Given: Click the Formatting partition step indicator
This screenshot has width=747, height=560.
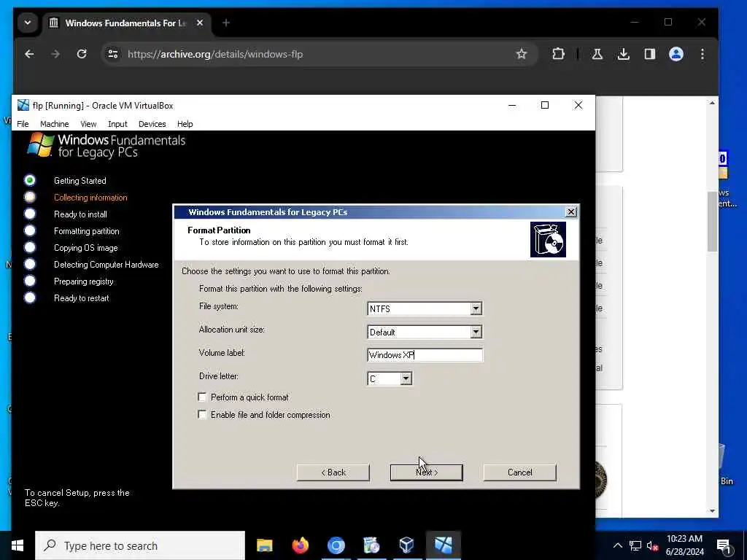Looking at the screenshot, I should (30, 231).
